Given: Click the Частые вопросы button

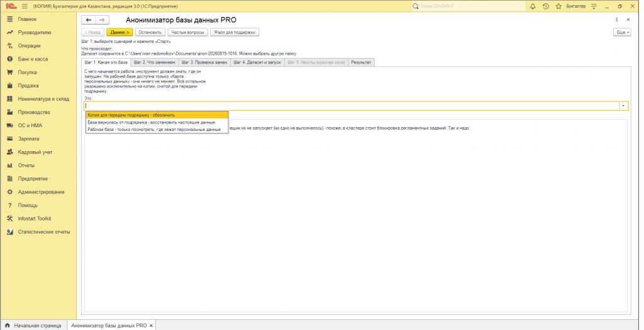Looking at the screenshot, I should click(x=187, y=32).
